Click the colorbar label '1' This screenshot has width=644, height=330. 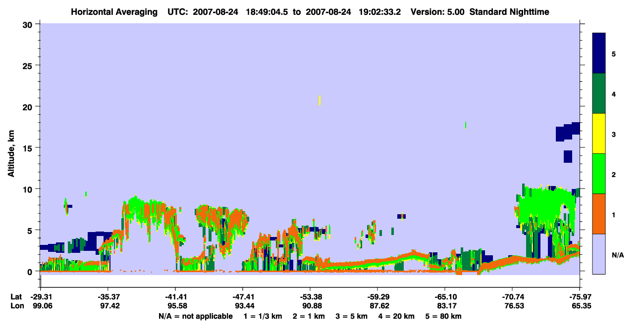pos(614,214)
